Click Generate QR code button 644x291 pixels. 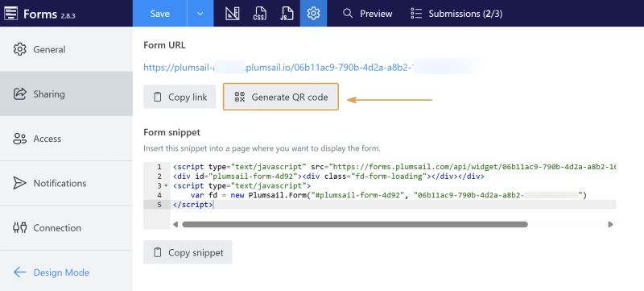pos(281,97)
